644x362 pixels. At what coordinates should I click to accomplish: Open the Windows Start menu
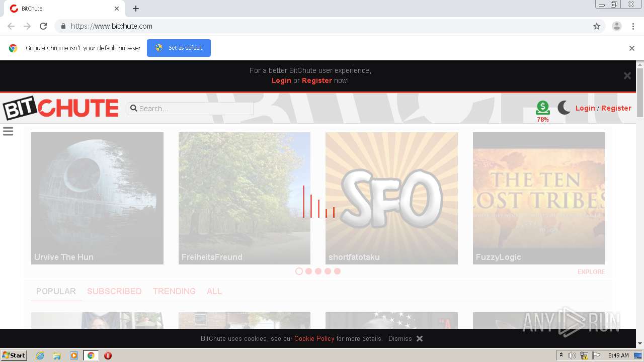pos(14,355)
